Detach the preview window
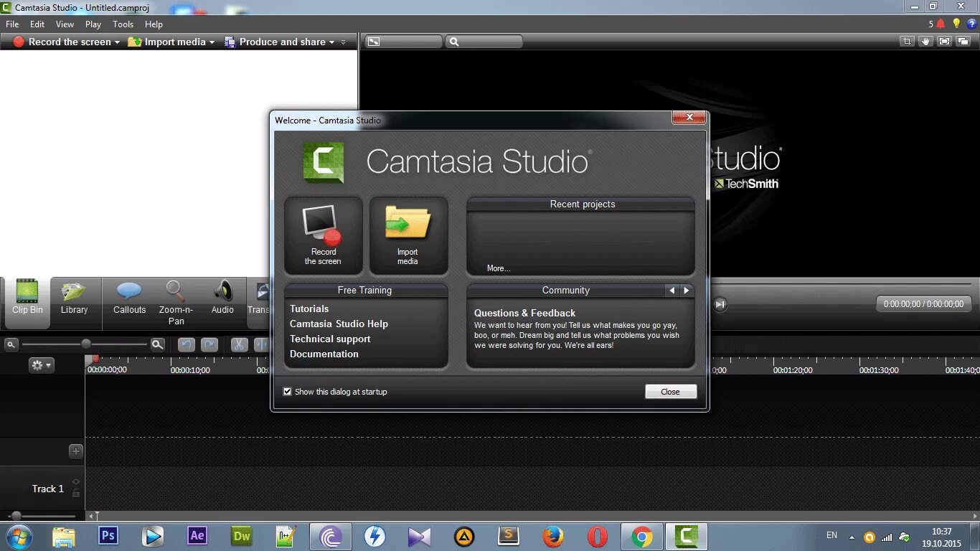The height and width of the screenshot is (551, 980). [963, 42]
